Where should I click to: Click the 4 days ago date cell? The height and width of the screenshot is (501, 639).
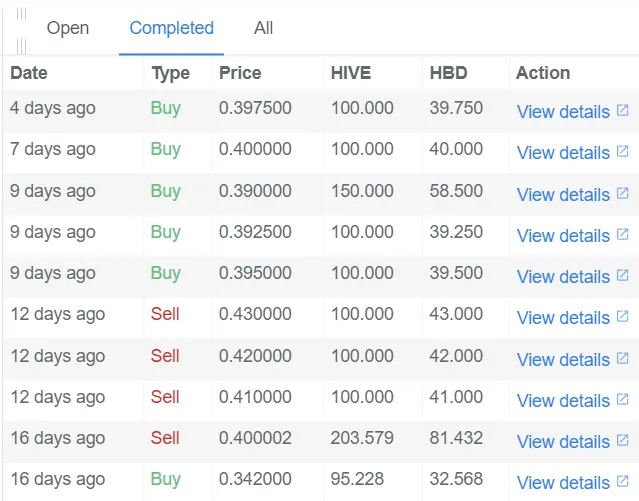[53, 108]
